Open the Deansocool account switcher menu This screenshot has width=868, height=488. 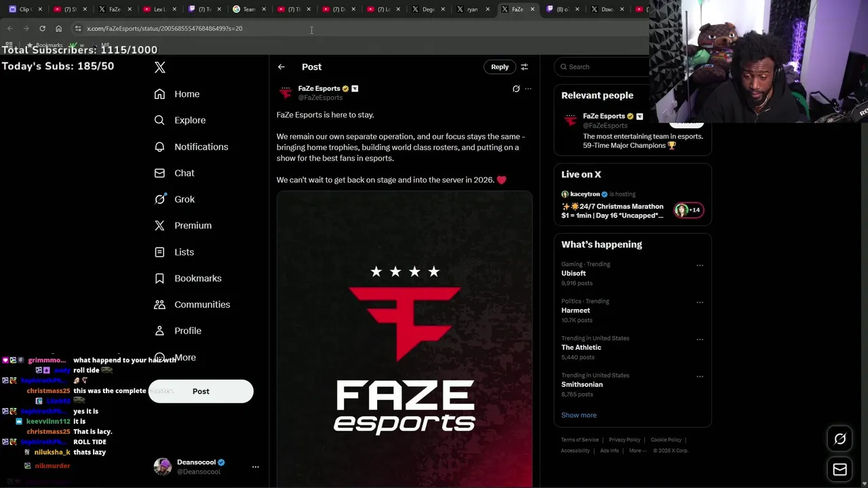point(256,467)
